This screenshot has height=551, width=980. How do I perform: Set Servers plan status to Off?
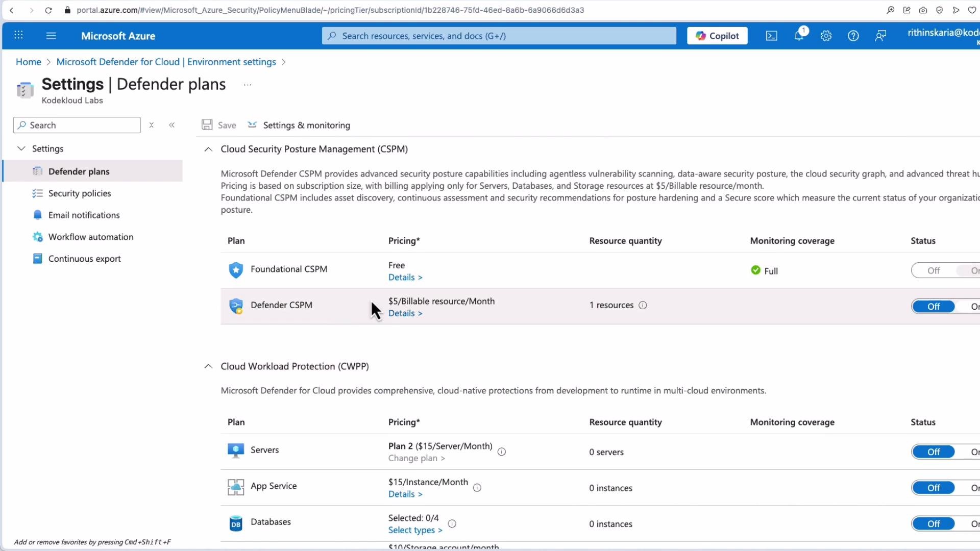(x=933, y=452)
